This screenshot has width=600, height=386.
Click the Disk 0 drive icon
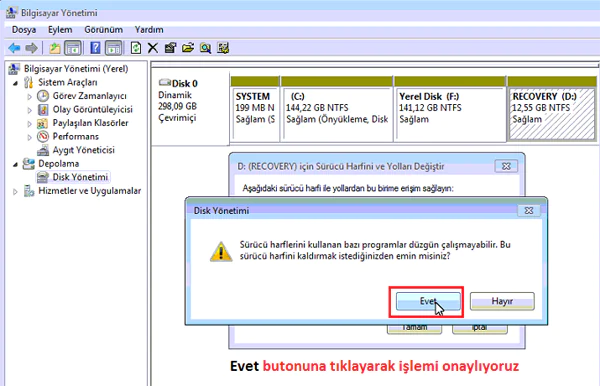165,83
